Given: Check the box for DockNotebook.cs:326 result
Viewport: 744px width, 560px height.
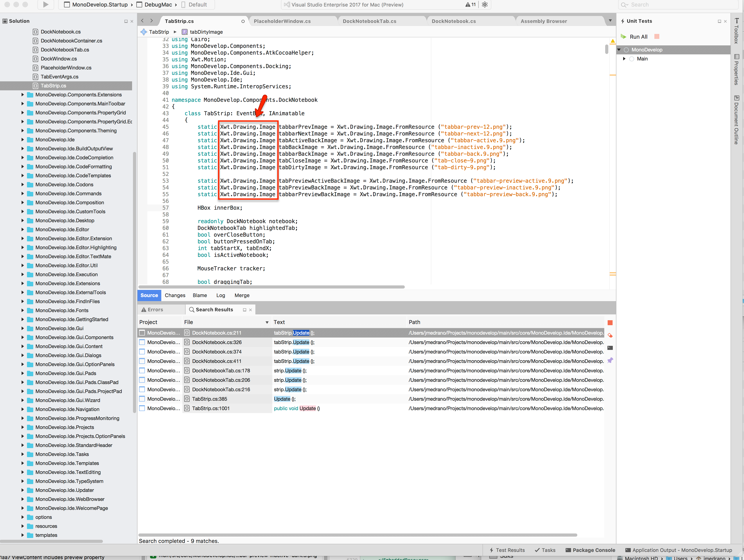Looking at the screenshot, I should tap(142, 342).
